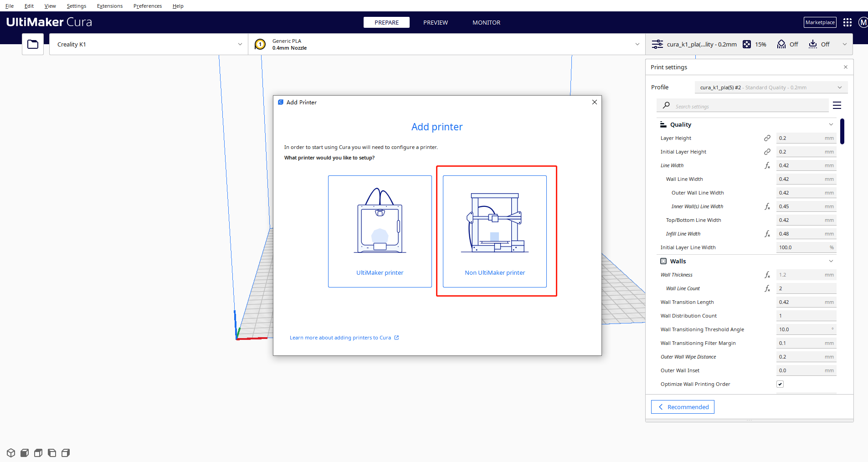868x462 pixels.
Task: Switch to the PREPARE stage tab
Action: point(386,22)
